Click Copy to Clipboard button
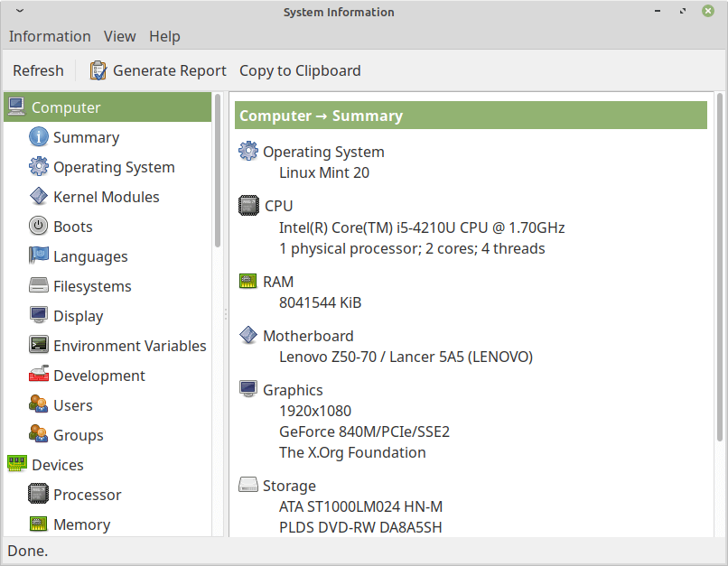This screenshot has width=728, height=566. (x=300, y=70)
